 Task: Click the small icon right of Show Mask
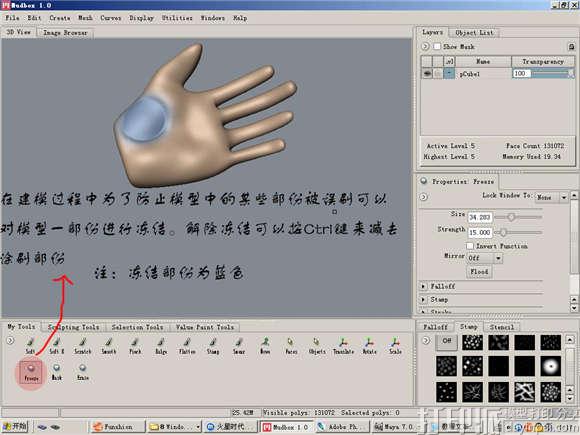click(571, 47)
